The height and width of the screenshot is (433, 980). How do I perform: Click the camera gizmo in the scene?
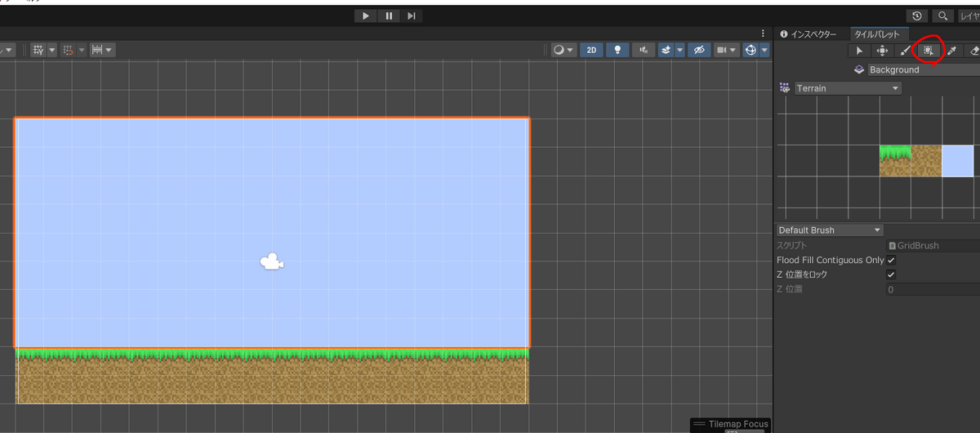point(272,261)
